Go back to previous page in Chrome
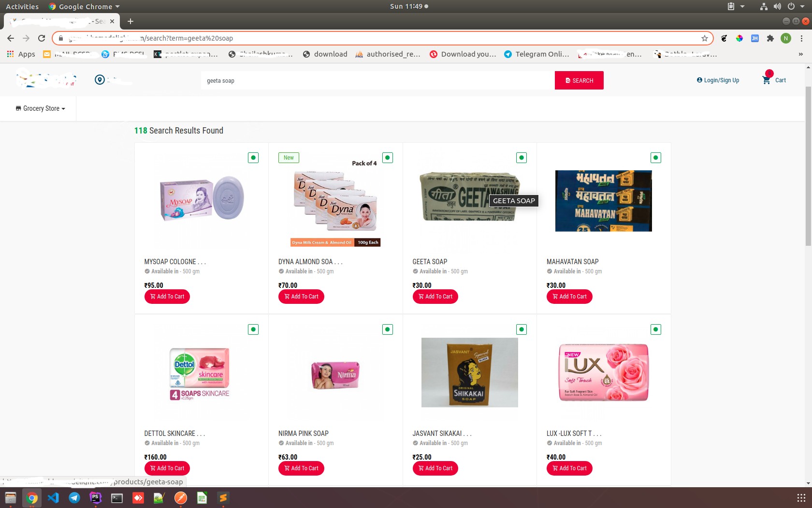812x508 pixels. click(11, 38)
